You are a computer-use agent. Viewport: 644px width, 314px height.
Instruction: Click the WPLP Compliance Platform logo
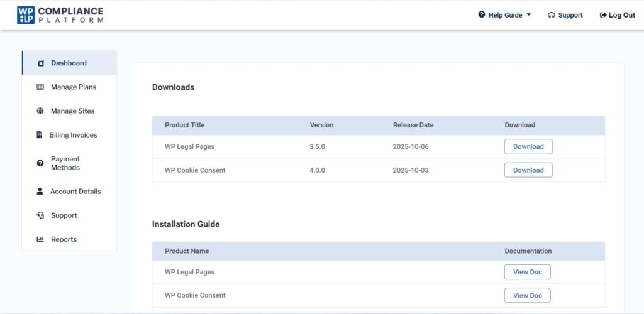point(60,14)
